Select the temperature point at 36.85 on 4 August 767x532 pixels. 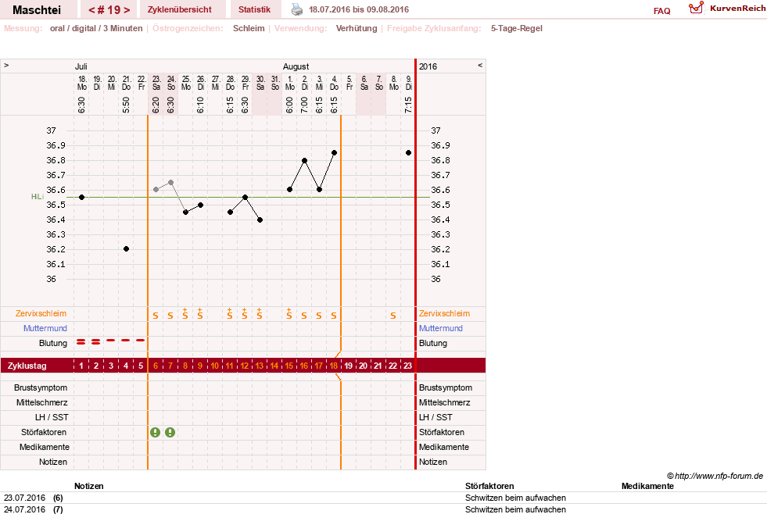(x=334, y=152)
